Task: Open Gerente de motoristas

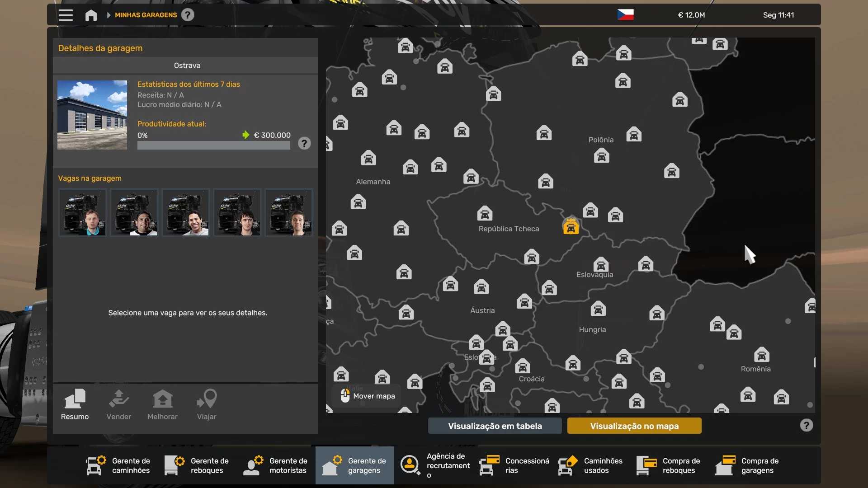Action: click(x=276, y=465)
